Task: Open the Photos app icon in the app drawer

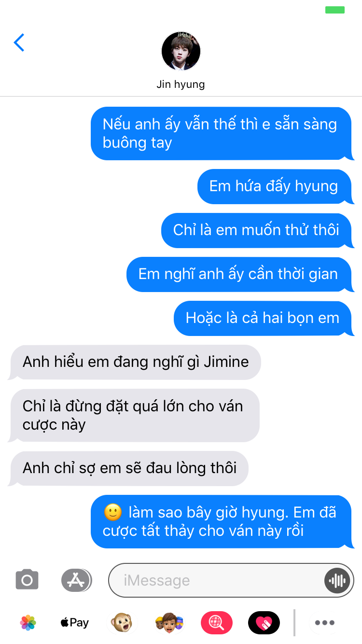Action: click(28, 623)
